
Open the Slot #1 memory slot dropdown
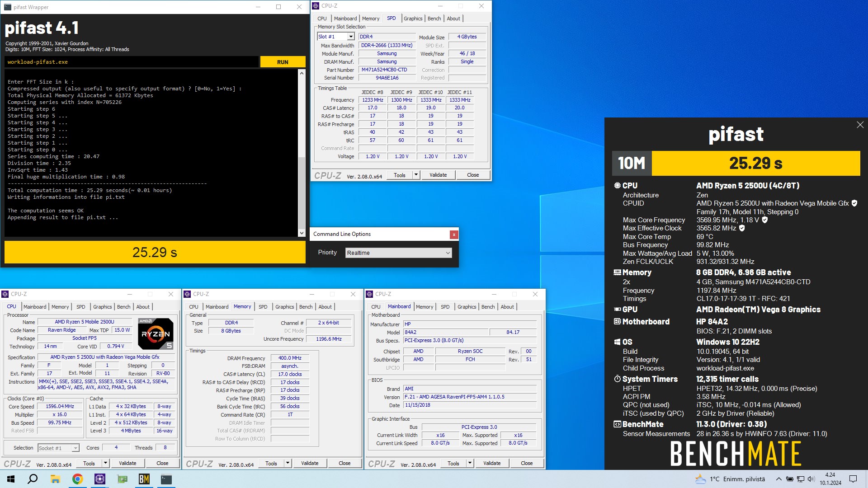coord(350,37)
